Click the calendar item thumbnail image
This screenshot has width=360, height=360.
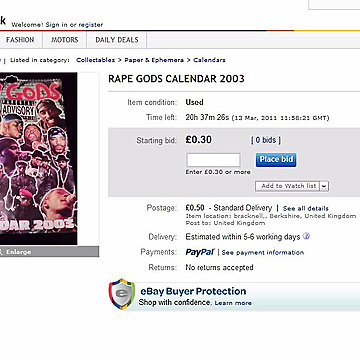(38, 159)
